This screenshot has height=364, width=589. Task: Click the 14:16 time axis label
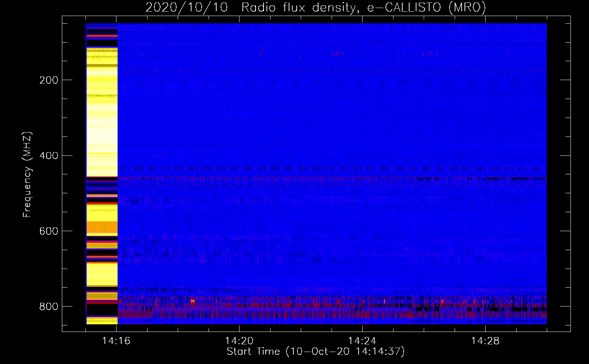(116, 341)
